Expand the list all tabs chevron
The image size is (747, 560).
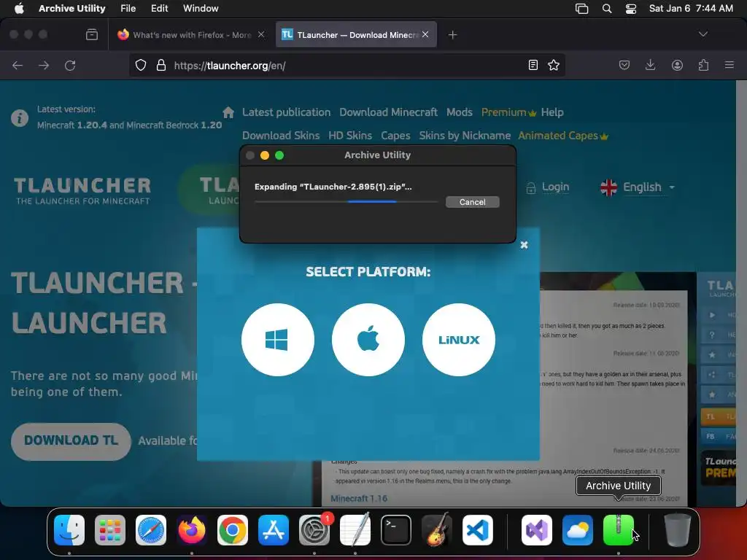tap(703, 34)
